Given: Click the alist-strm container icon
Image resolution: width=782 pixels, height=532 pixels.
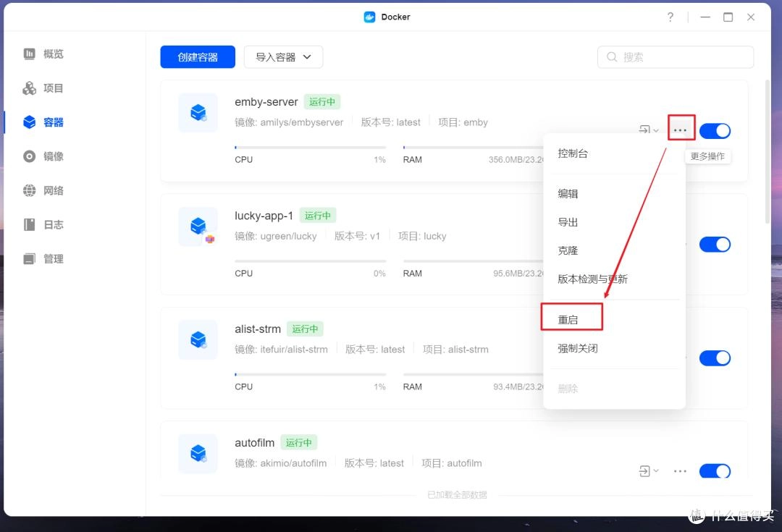Looking at the screenshot, I should (198, 339).
